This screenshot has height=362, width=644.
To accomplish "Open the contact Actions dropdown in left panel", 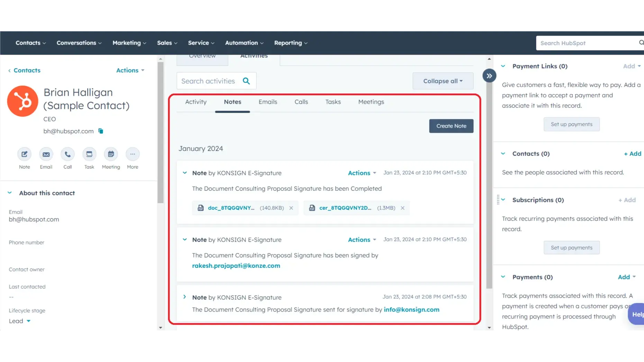I will pos(130,70).
